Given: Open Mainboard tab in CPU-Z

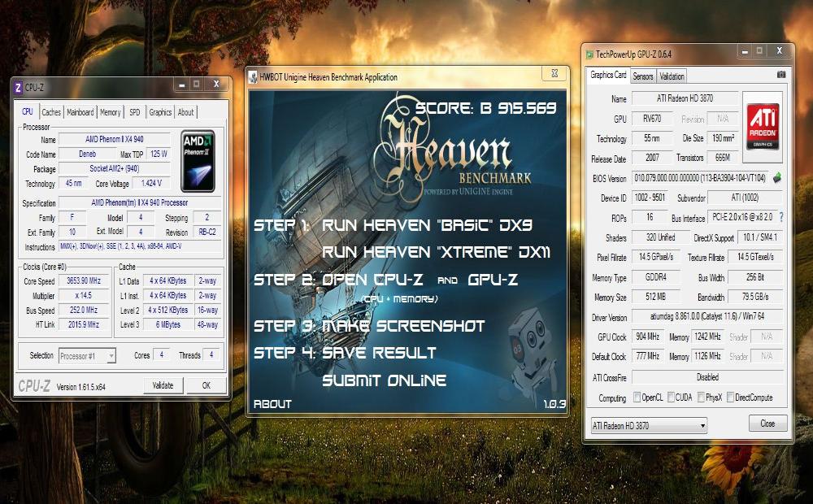Looking at the screenshot, I should pyautogui.click(x=80, y=112).
